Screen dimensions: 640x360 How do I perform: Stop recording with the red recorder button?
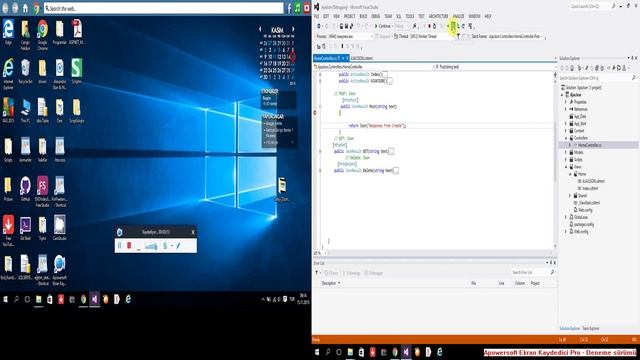(x=129, y=245)
